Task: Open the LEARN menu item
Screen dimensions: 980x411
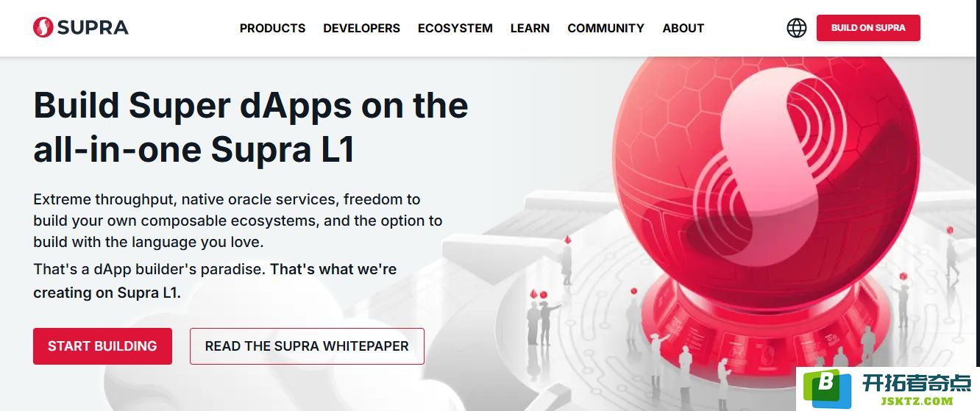Action: coord(530,28)
